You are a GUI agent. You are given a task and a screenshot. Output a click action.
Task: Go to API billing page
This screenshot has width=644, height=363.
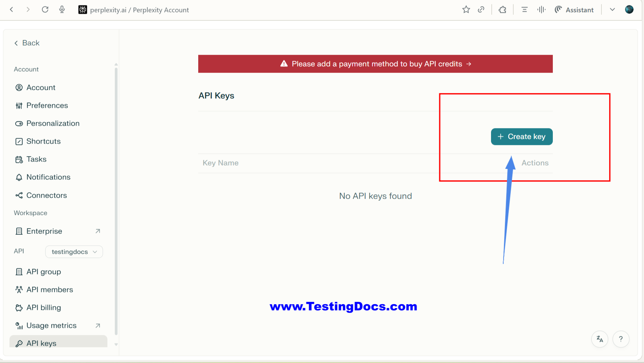pyautogui.click(x=44, y=308)
